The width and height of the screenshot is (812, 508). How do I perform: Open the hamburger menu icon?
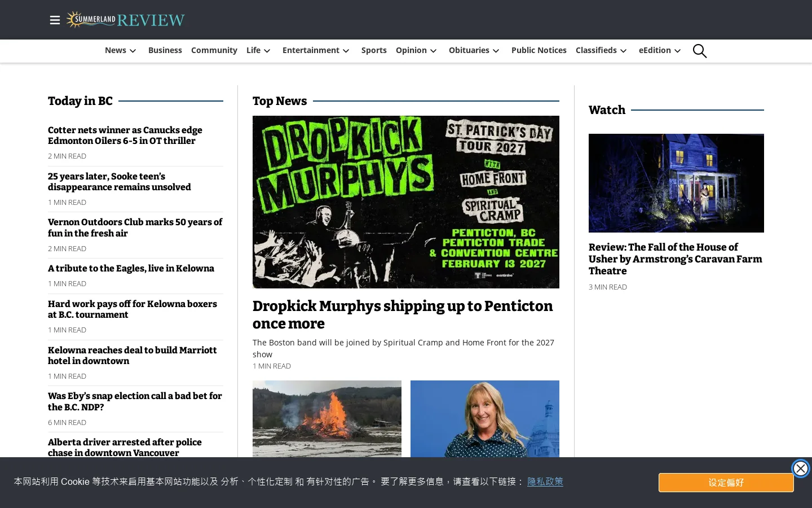[55, 20]
